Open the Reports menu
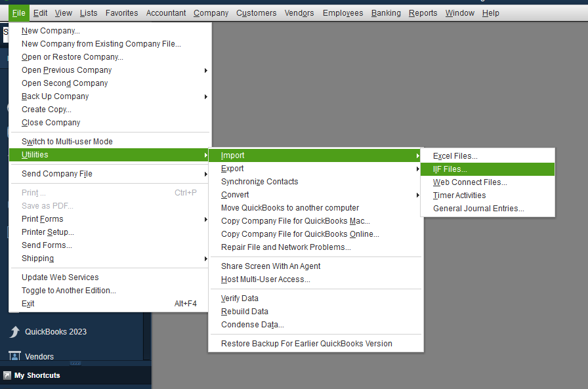 [423, 13]
